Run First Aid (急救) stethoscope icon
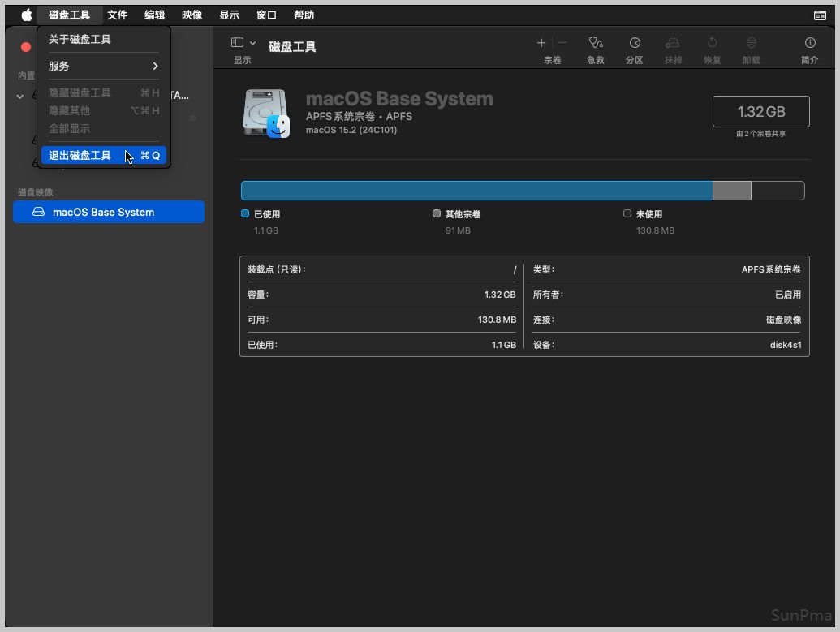The image size is (840, 632). tap(596, 43)
